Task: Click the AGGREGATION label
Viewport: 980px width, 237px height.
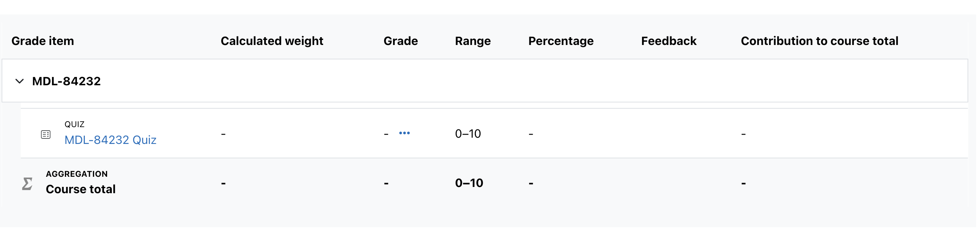Action: [x=77, y=174]
